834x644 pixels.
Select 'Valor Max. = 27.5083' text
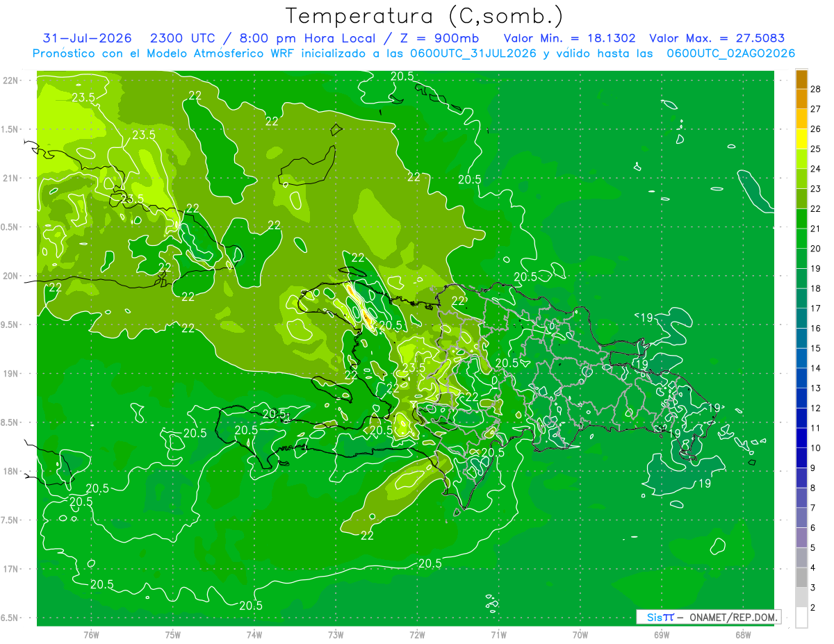(717, 38)
